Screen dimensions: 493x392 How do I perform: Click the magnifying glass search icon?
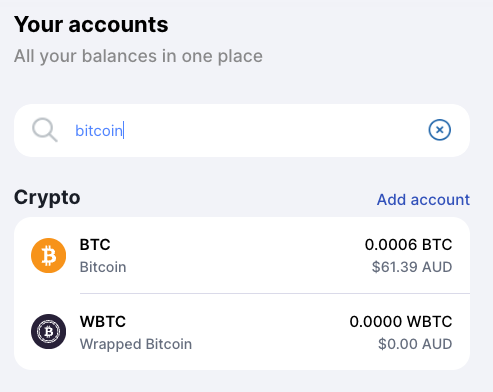[45, 130]
